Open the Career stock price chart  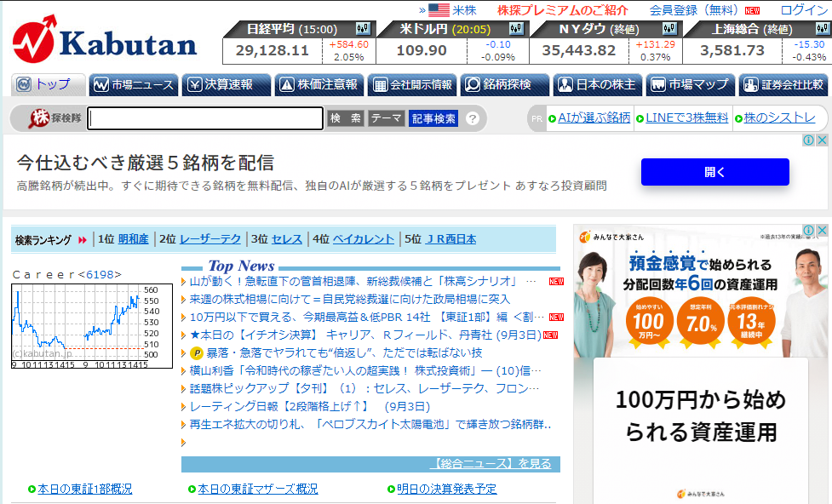pyautogui.click(x=92, y=326)
